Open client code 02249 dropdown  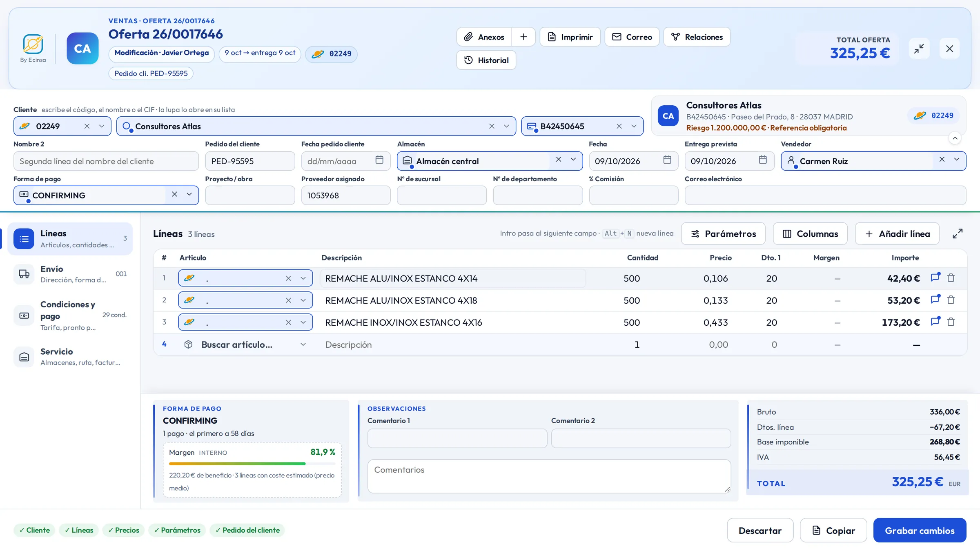point(102,127)
